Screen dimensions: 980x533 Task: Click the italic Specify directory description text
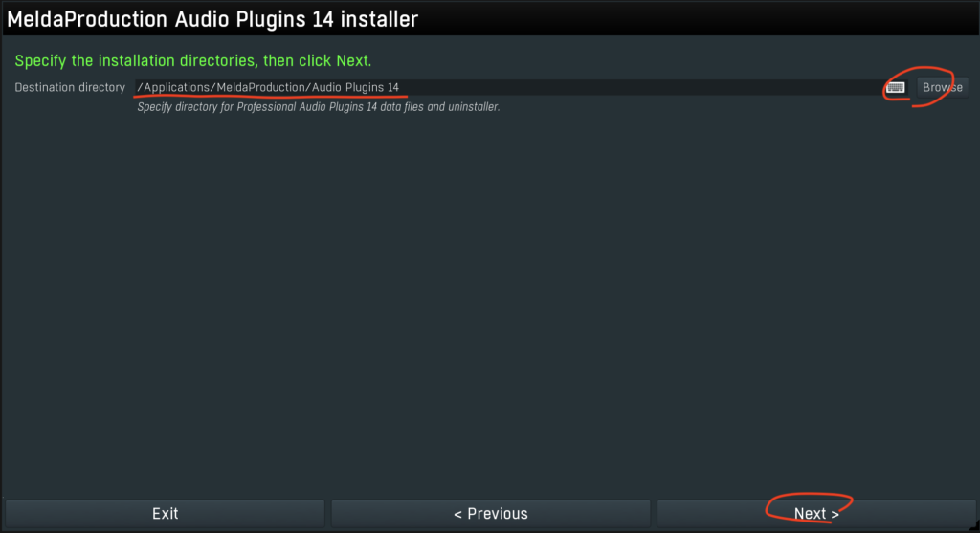pyautogui.click(x=319, y=107)
